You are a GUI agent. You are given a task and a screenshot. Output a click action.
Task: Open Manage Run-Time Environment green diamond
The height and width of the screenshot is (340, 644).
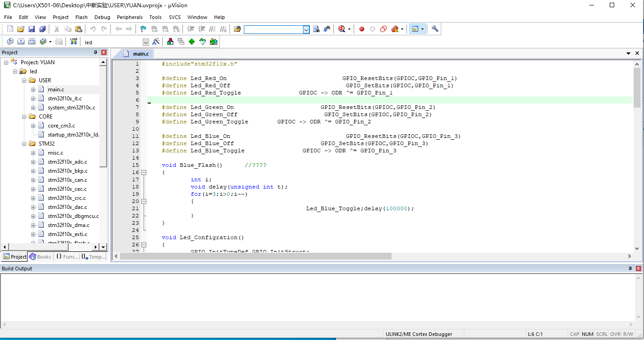191,42
